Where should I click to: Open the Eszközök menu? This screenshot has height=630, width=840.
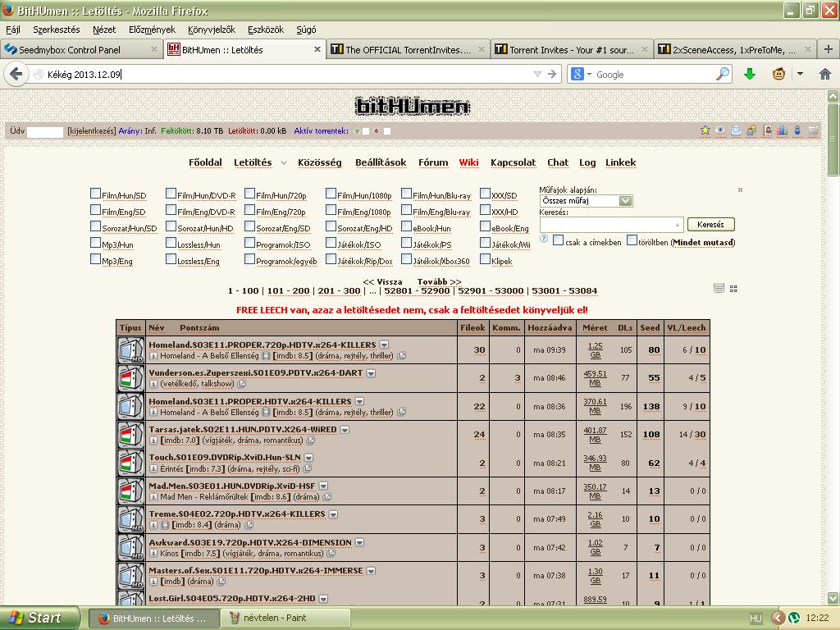266,30
